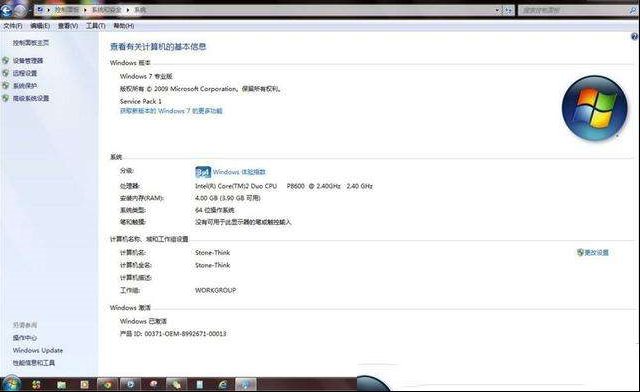Open 设备管理器 from left pane

tap(28, 60)
